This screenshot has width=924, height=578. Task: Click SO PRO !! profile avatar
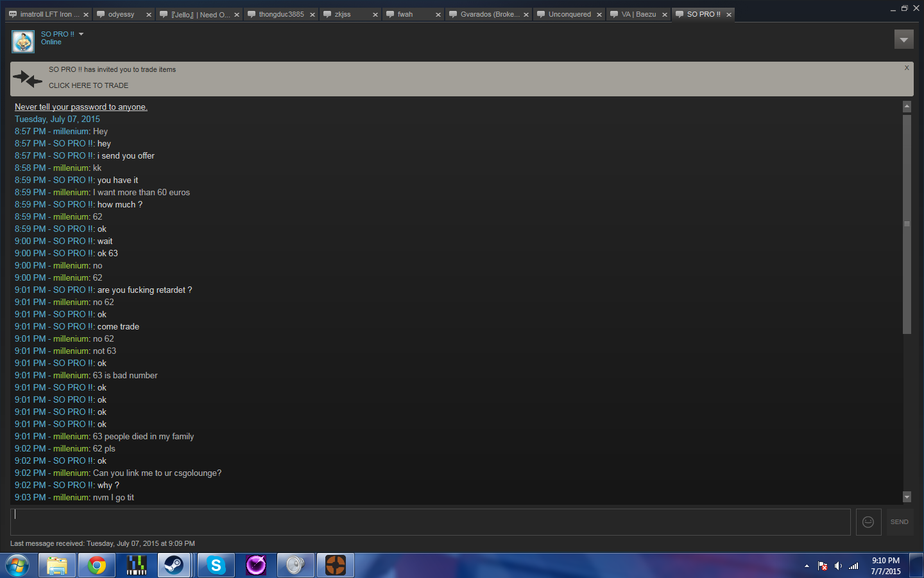tap(23, 41)
